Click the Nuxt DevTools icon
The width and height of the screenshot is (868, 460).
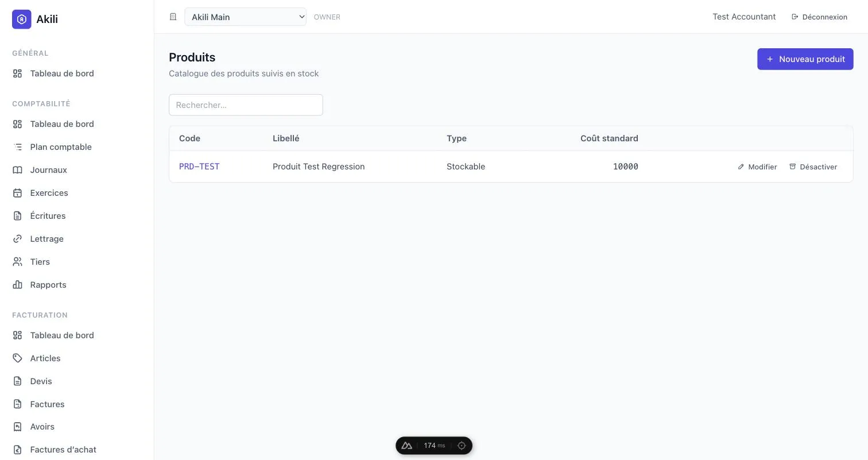coord(407,446)
